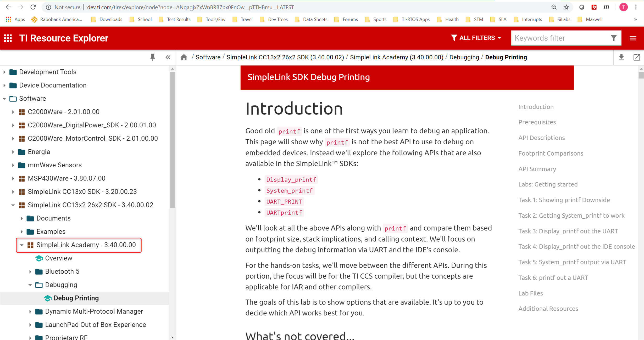644x340 pixels.
Task: Open SimpleLink CC13x2 26x2 SDK breadcrumb
Action: (x=285, y=57)
